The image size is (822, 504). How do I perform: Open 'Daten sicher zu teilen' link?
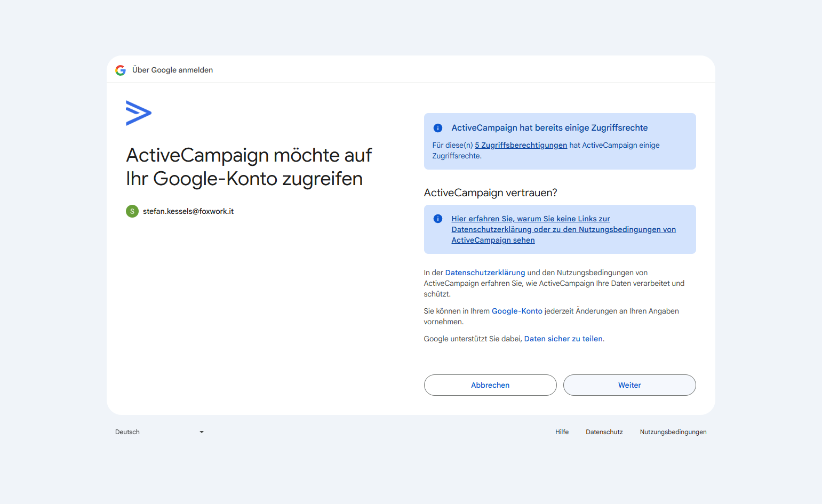[x=563, y=339]
